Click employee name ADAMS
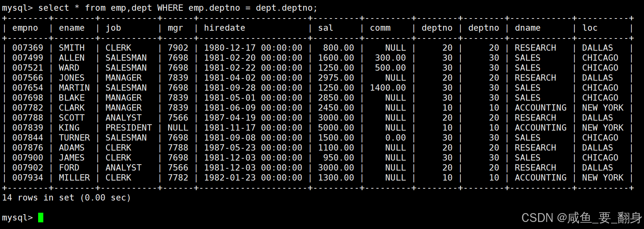The image size is (644, 229). 72,148
